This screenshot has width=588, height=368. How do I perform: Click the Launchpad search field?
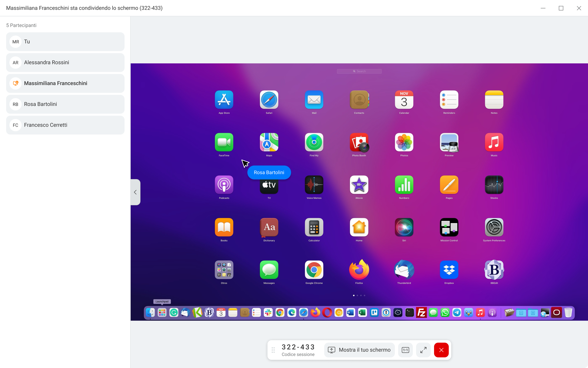point(359,71)
